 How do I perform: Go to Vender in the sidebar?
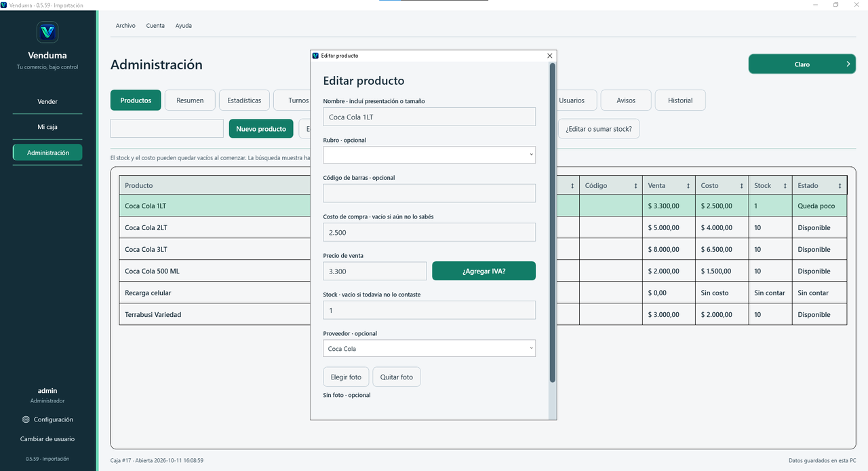click(x=47, y=102)
